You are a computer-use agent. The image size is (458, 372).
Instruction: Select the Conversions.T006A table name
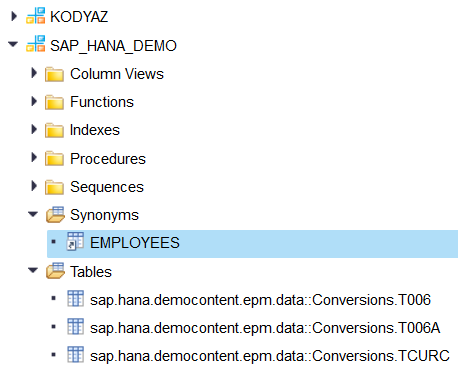(265, 328)
